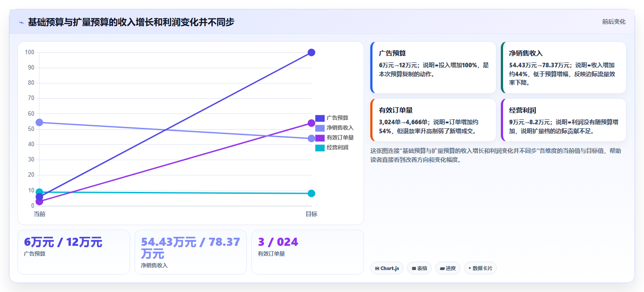
Task: Click the 净销售收入 legend label
Action: [340, 128]
